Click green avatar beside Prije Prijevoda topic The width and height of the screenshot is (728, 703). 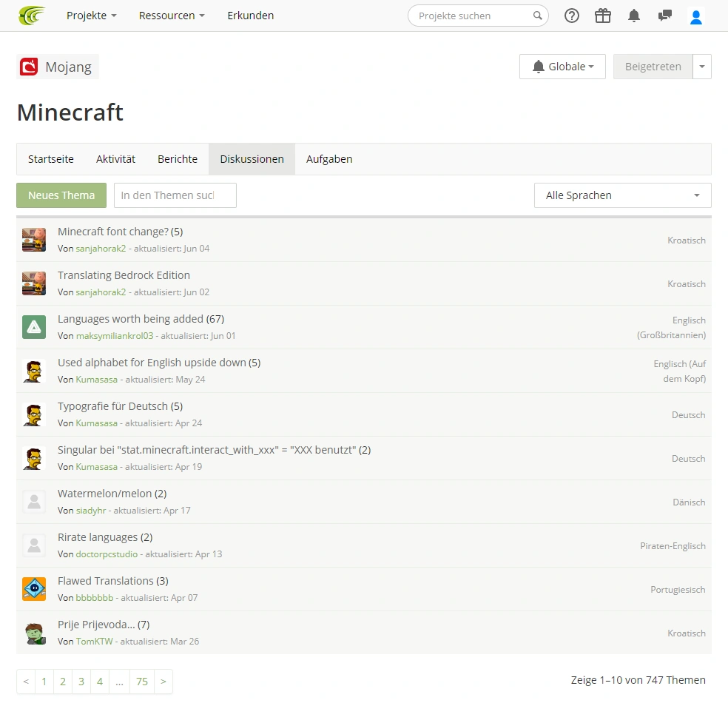pos(34,633)
